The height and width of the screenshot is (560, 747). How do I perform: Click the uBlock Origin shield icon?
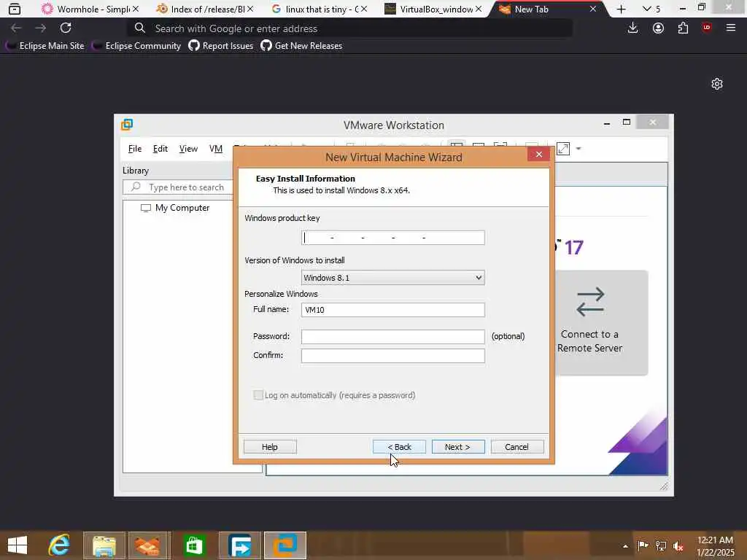tap(706, 28)
